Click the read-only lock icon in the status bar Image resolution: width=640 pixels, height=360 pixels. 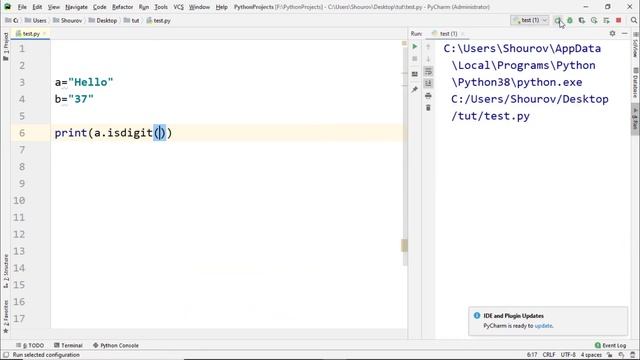click(609, 355)
